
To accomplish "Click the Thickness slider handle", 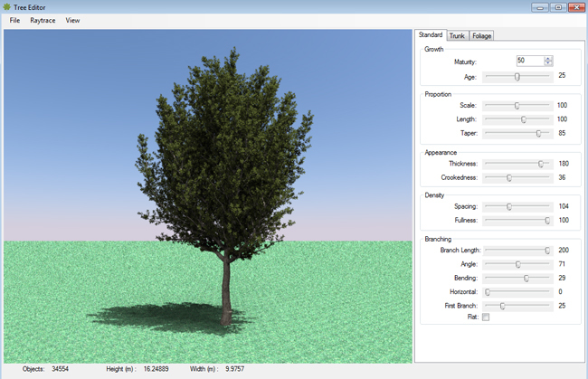I will pos(541,164).
